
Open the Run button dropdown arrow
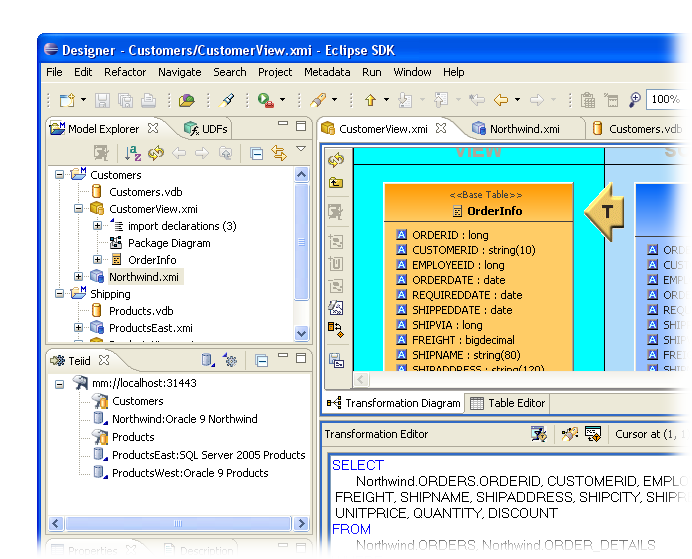282,100
